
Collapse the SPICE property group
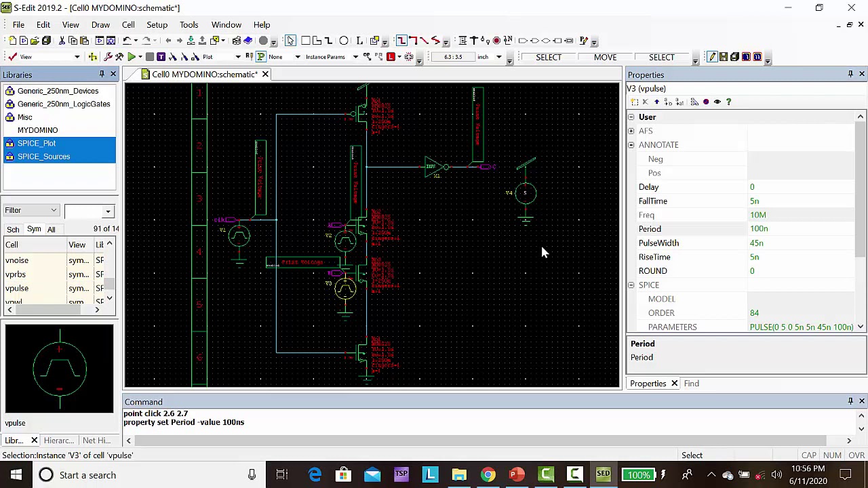[x=631, y=285]
